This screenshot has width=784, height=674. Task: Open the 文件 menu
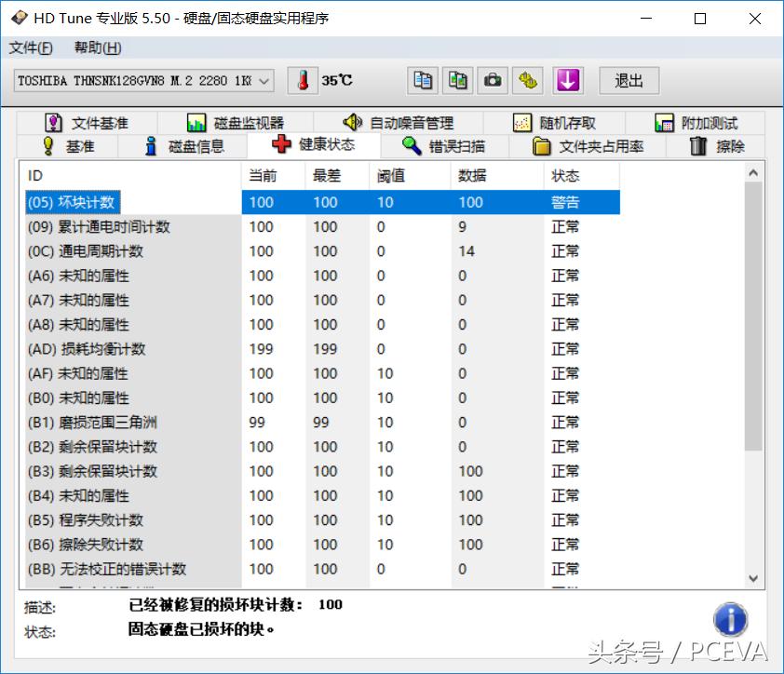[31, 47]
